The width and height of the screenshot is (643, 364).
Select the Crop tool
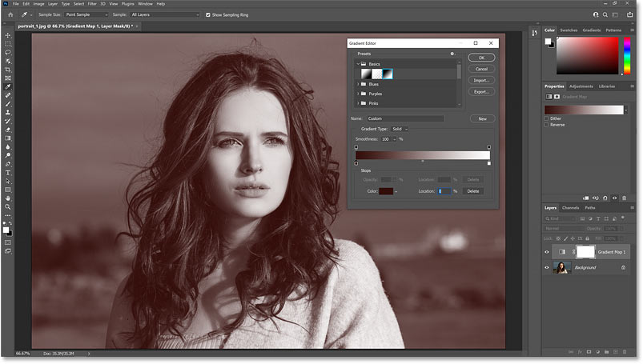click(x=8, y=70)
